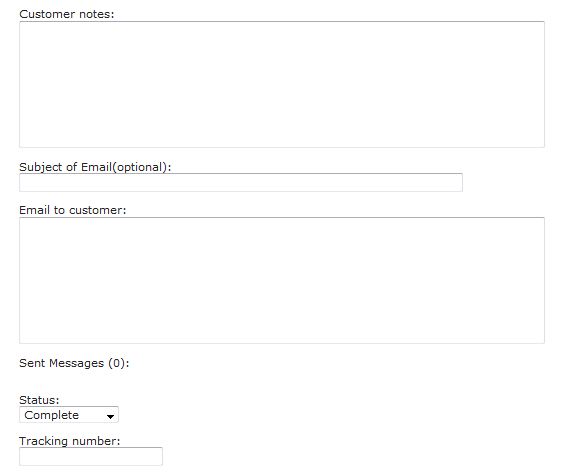The height and width of the screenshot is (476, 564).
Task: Click the 'Customer notes:' label
Action: coord(67,14)
